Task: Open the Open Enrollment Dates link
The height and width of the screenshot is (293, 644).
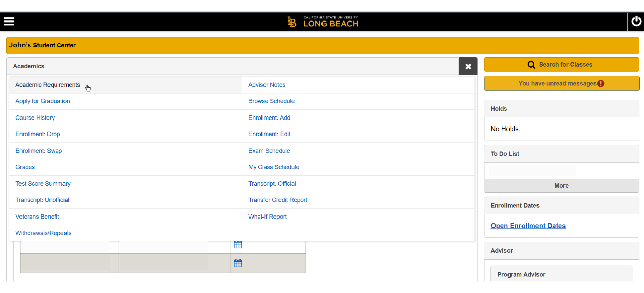Action: 528,226
